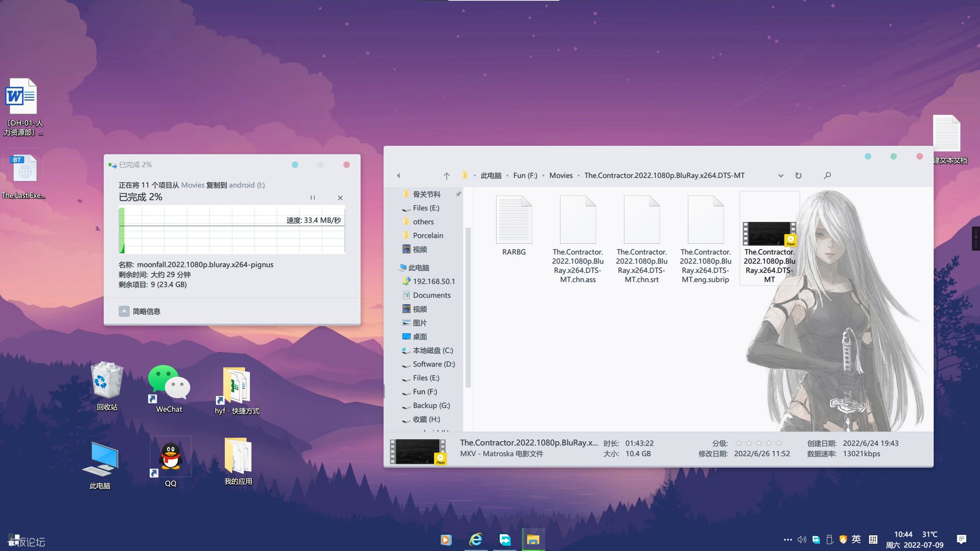
Task: Select 此电脑 in the address breadcrumb
Action: pyautogui.click(x=491, y=175)
